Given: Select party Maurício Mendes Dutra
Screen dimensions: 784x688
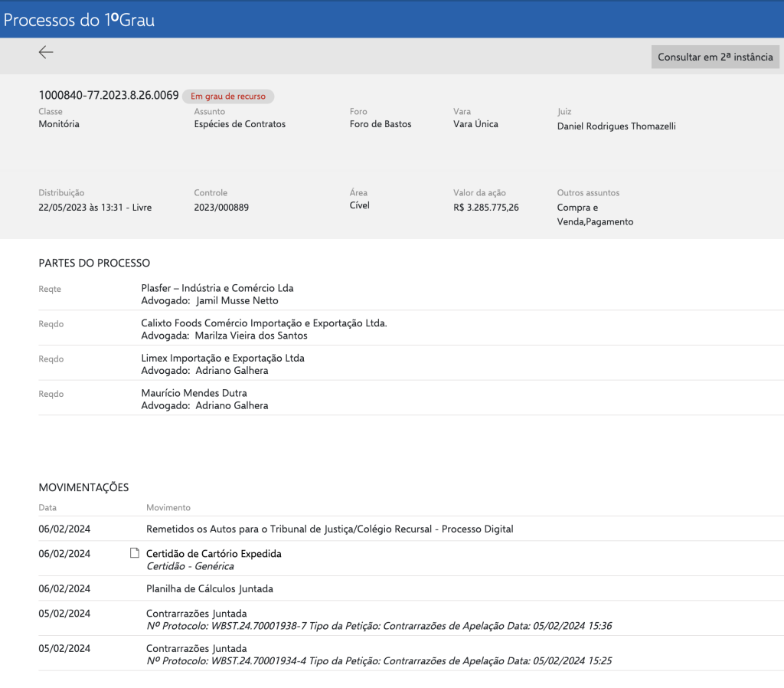Looking at the screenshot, I should pos(194,393).
